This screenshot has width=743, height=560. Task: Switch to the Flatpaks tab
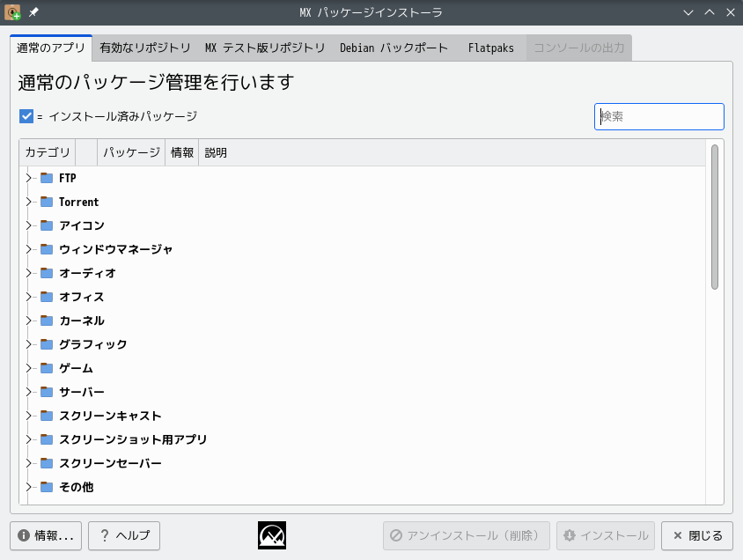[491, 48]
